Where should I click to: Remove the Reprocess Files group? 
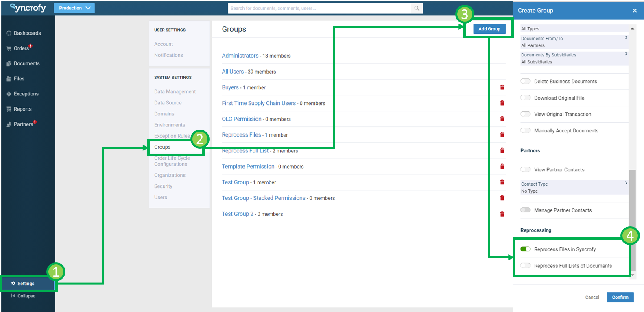(502, 135)
